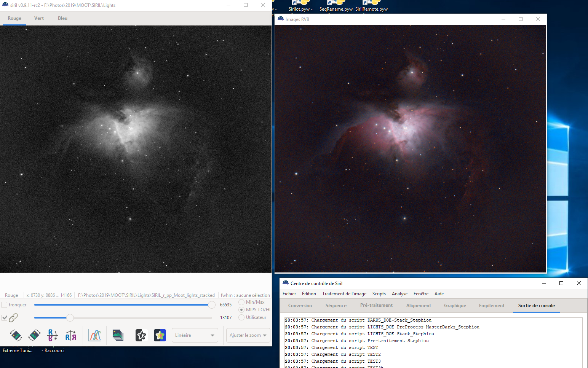Minimize the Centre de contrôle de Siril window
This screenshot has width=588, height=368.
click(544, 283)
